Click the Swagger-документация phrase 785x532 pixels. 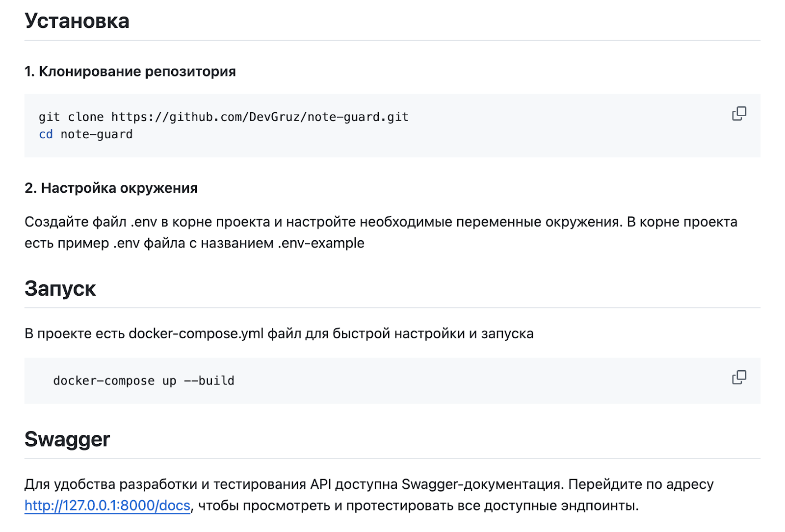point(483,484)
